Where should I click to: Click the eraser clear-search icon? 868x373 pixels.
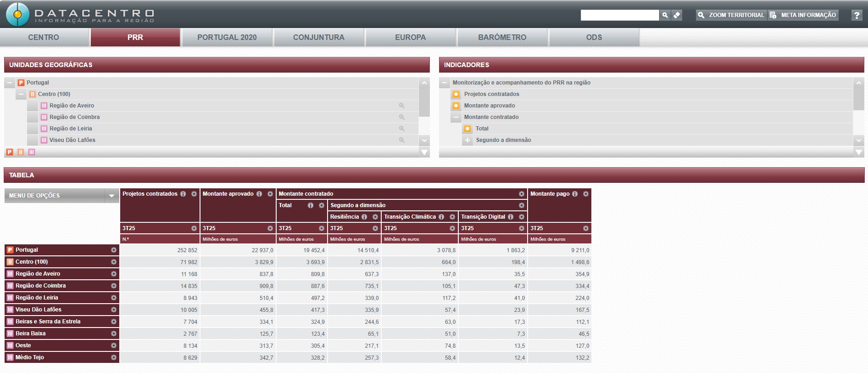click(x=677, y=15)
